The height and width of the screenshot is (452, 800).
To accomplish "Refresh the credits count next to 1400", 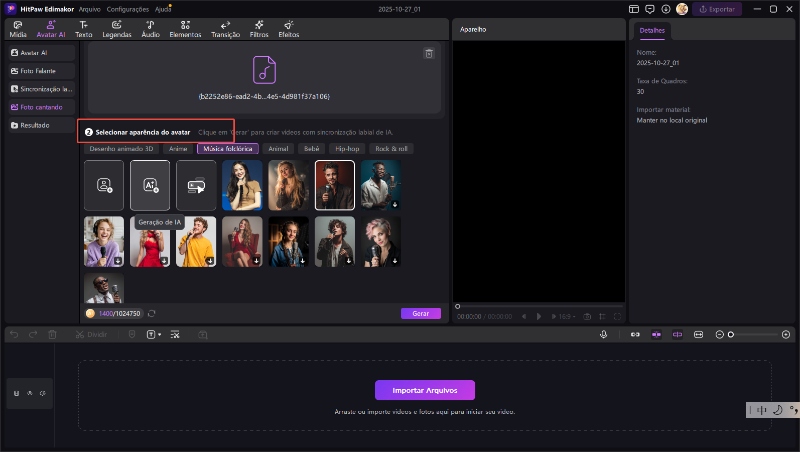I will click(x=151, y=313).
